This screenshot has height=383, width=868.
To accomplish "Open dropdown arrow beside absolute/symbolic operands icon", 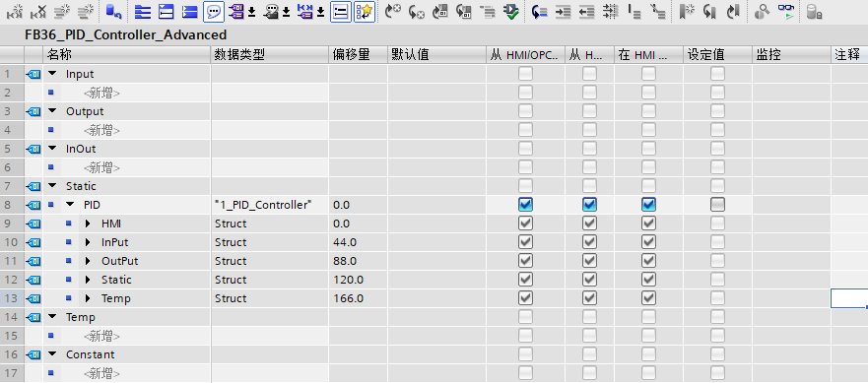I will (251, 12).
